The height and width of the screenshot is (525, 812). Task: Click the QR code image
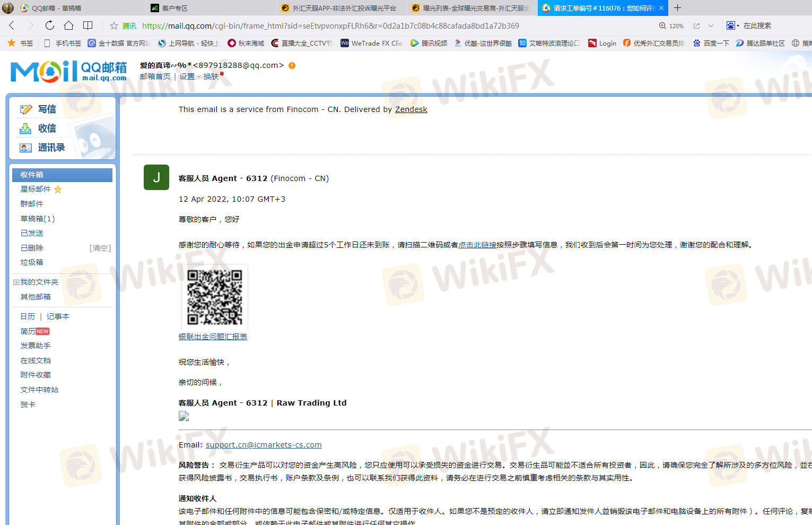coord(215,297)
